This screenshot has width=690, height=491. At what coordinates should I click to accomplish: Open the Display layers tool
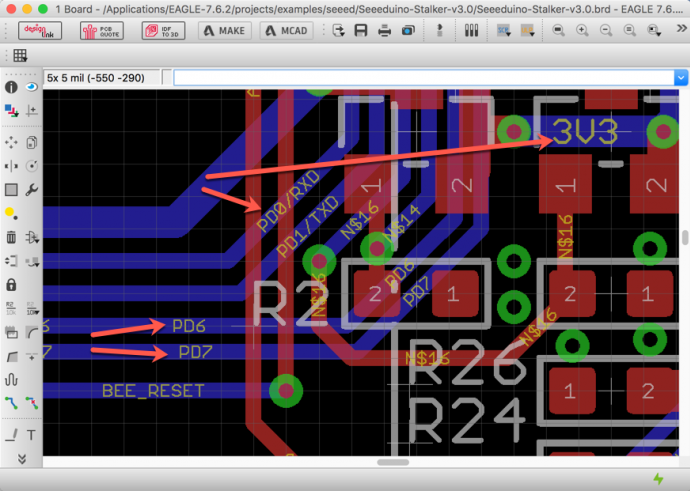coord(11,110)
